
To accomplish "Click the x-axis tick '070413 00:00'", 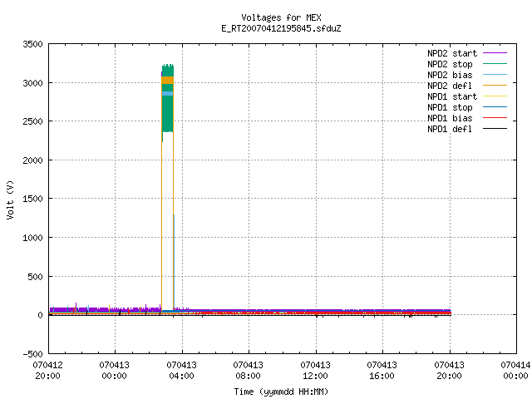I will pyautogui.click(x=115, y=371).
